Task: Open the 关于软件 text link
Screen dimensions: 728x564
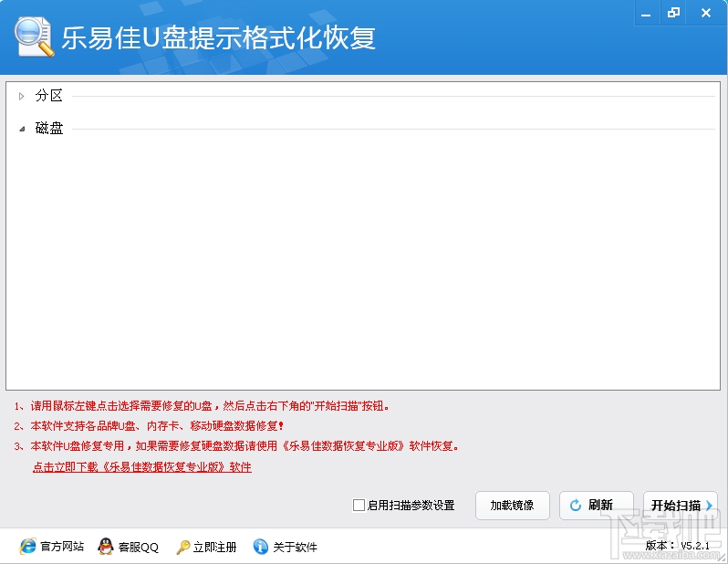Action: pyautogui.click(x=295, y=547)
